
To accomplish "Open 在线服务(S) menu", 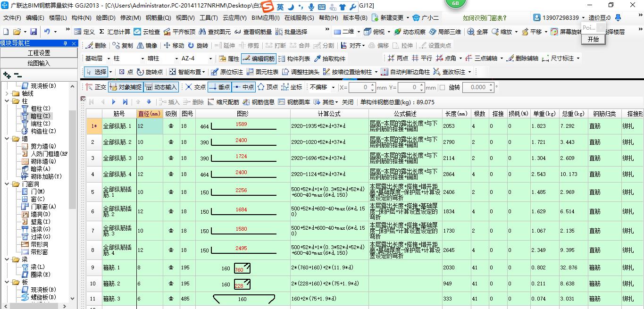I will [x=299, y=18].
